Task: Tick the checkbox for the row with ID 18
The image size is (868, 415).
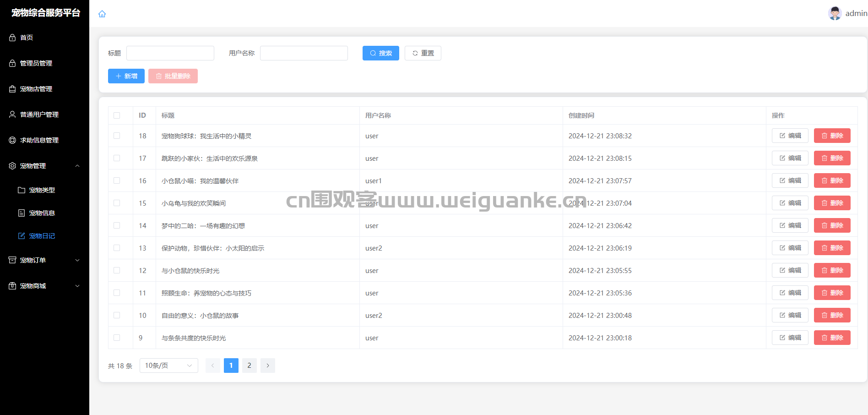Action: (117, 136)
